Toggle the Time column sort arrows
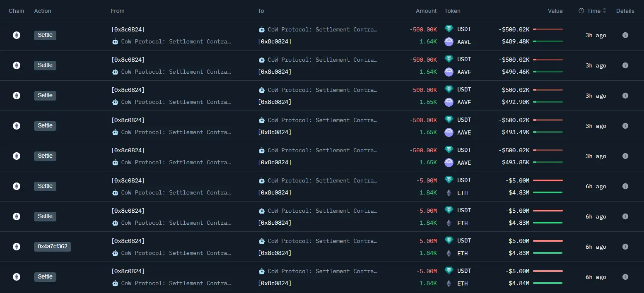 (x=604, y=11)
